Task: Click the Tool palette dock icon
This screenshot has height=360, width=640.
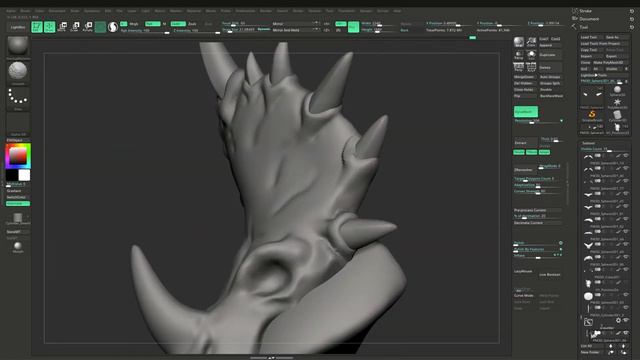Action: coord(575,27)
